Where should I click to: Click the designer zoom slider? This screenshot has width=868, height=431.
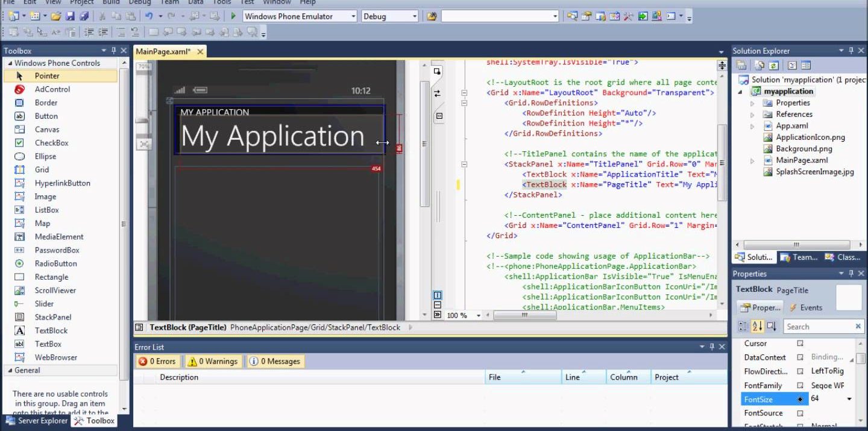142,121
